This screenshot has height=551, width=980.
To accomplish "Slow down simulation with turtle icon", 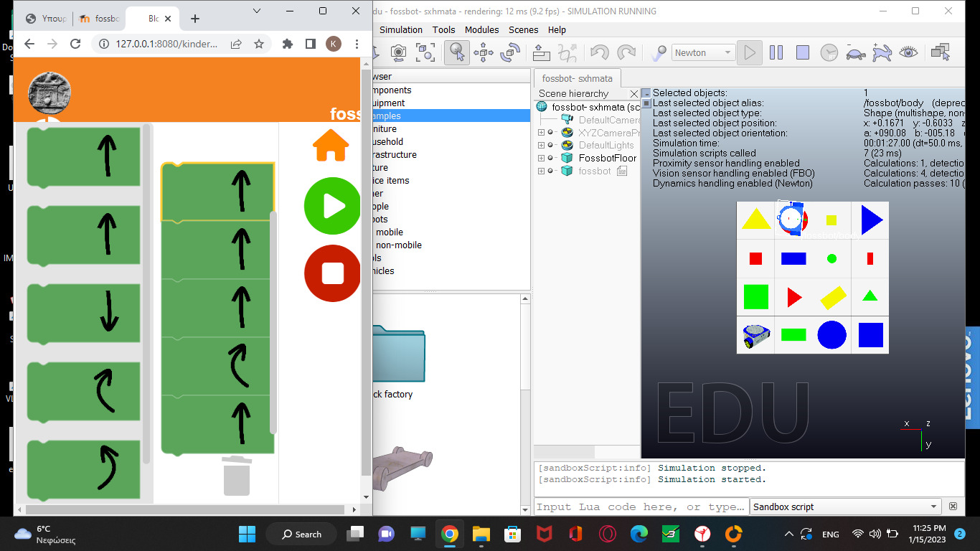I will click(x=855, y=52).
